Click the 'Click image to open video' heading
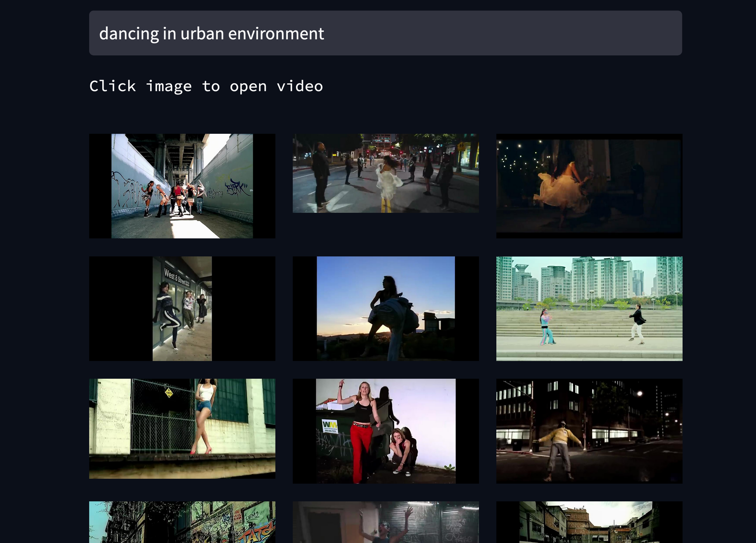The width and height of the screenshot is (756, 543). click(206, 86)
